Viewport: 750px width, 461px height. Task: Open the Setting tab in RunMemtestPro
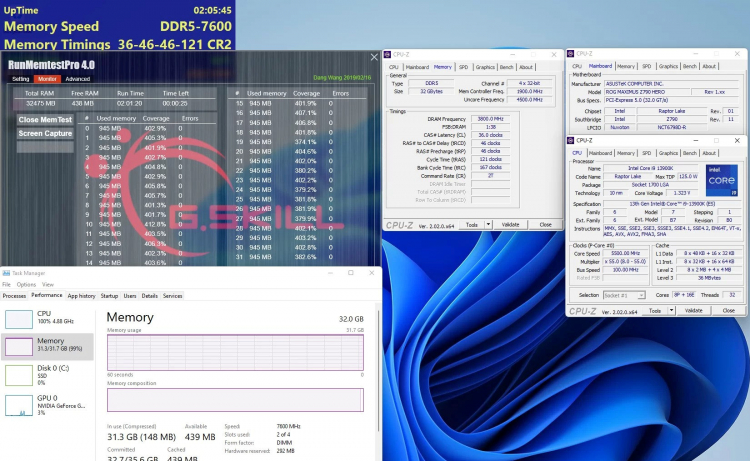20,78
